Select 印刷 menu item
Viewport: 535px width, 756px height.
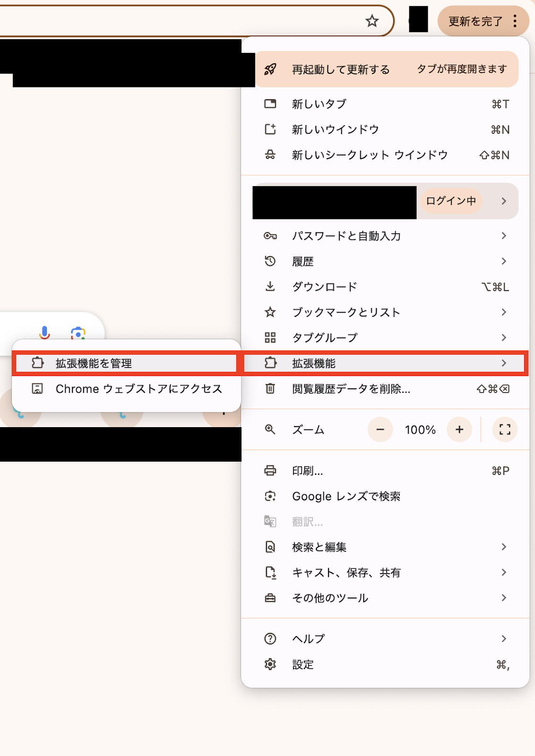pos(385,471)
